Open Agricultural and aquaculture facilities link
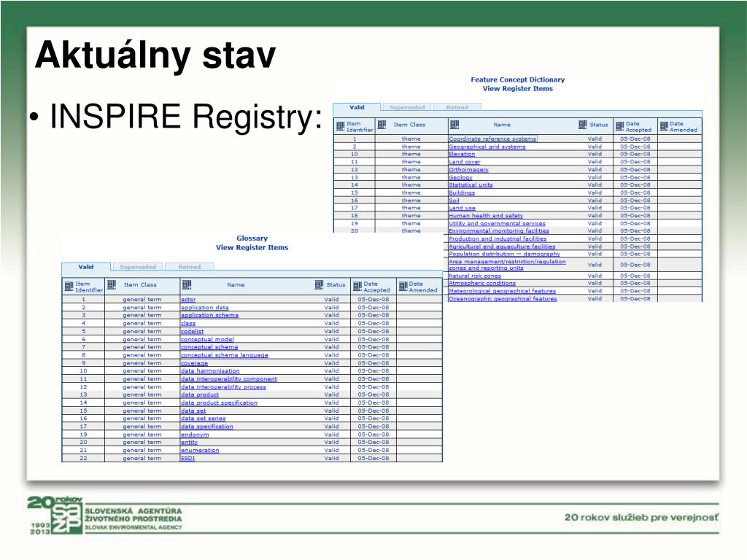This screenshot has width=747, height=560. click(x=502, y=246)
